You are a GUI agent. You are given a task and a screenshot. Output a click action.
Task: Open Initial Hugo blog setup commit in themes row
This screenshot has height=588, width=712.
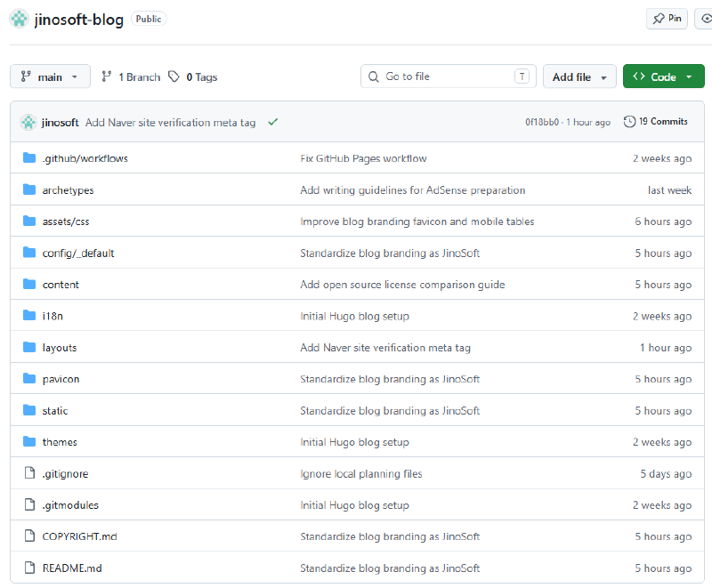(x=354, y=442)
